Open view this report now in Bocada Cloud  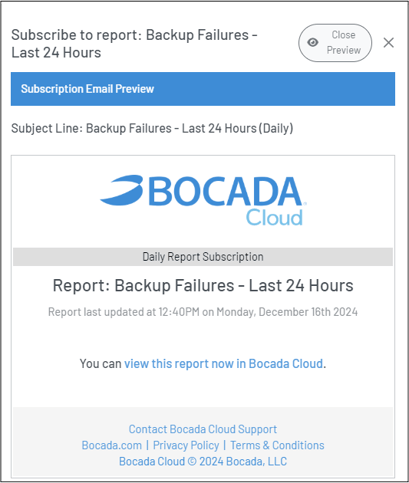click(x=224, y=364)
